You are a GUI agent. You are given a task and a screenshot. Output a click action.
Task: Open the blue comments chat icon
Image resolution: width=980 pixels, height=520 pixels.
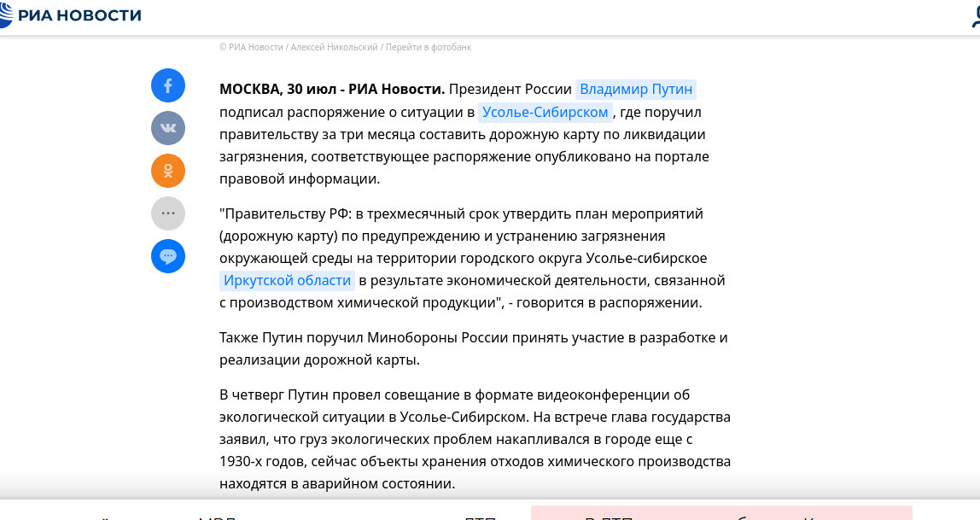pos(168,255)
